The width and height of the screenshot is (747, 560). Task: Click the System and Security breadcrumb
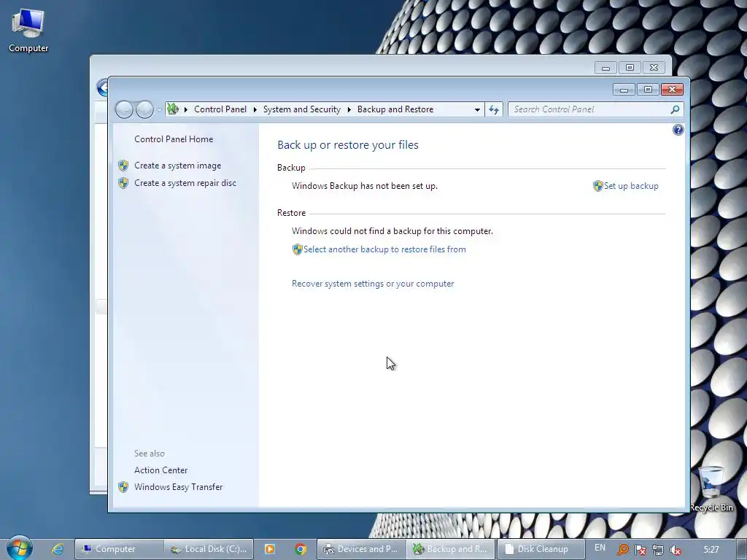pos(301,109)
